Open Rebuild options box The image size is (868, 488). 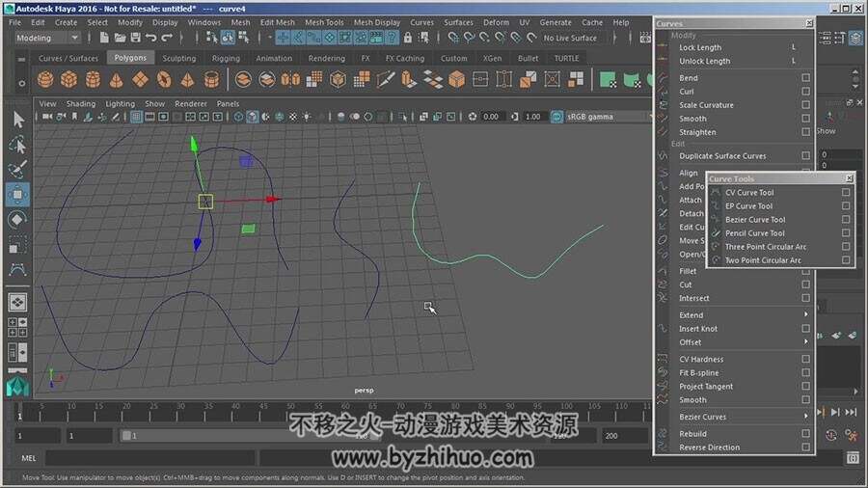click(805, 433)
